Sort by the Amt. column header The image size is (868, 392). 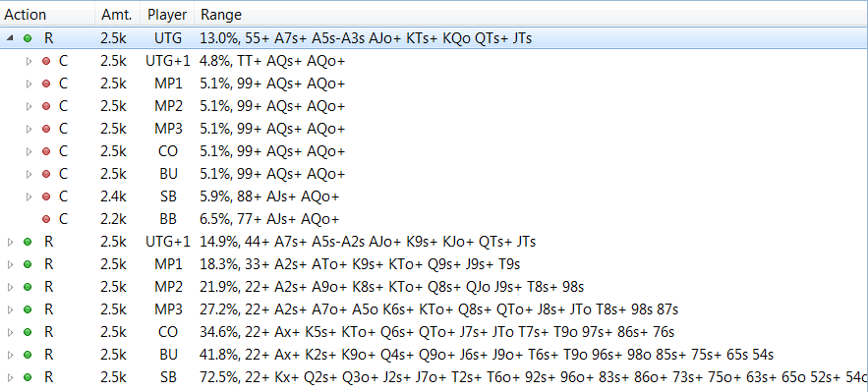pos(118,15)
